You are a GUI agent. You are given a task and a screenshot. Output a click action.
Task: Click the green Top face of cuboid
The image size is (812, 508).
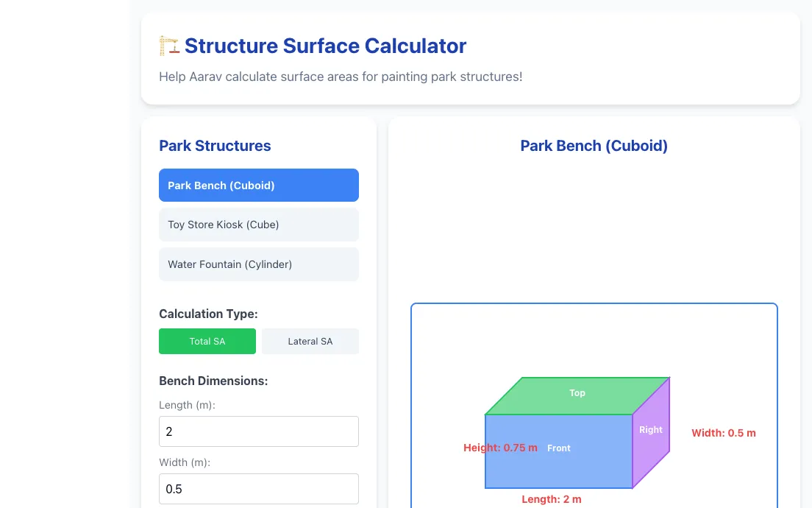[x=577, y=396]
